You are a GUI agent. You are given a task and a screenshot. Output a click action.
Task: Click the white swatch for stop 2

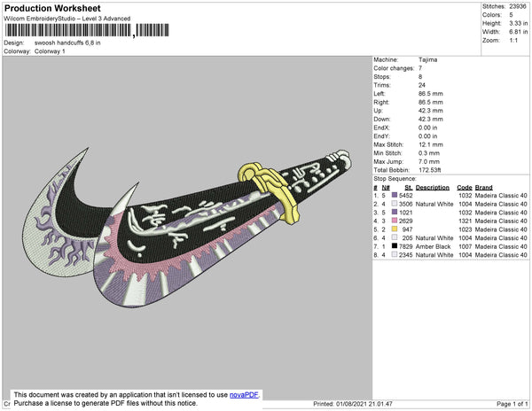(x=395, y=204)
